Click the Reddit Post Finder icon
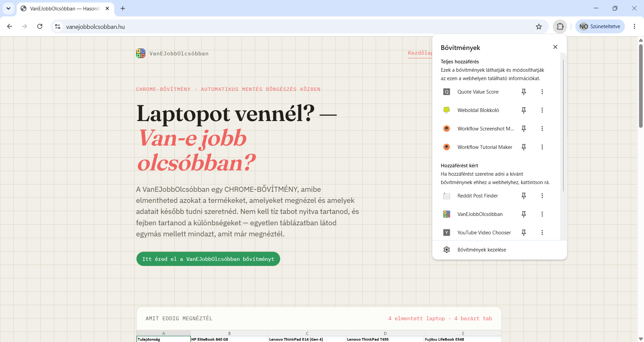This screenshot has width=644, height=342. (x=446, y=196)
